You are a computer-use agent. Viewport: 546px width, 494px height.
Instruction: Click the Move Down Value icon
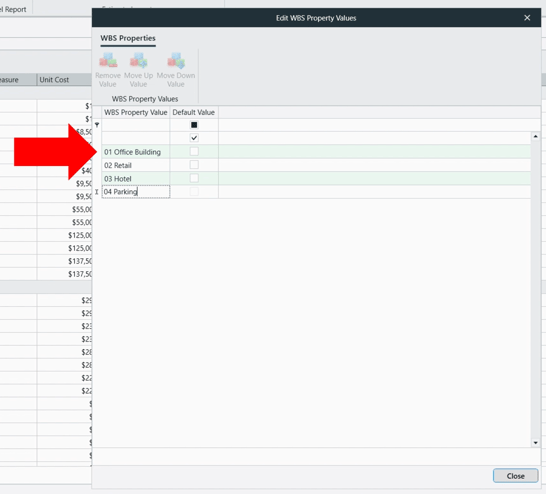[x=176, y=61]
